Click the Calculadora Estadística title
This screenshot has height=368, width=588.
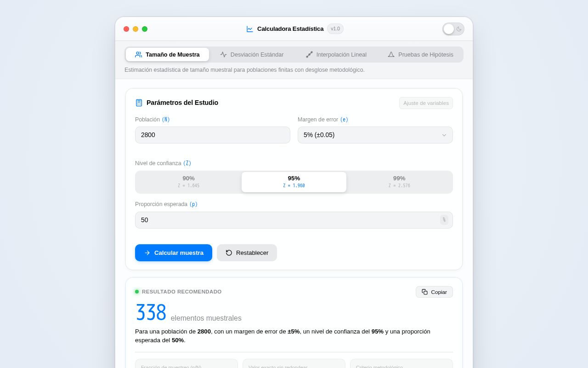[x=290, y=29]
